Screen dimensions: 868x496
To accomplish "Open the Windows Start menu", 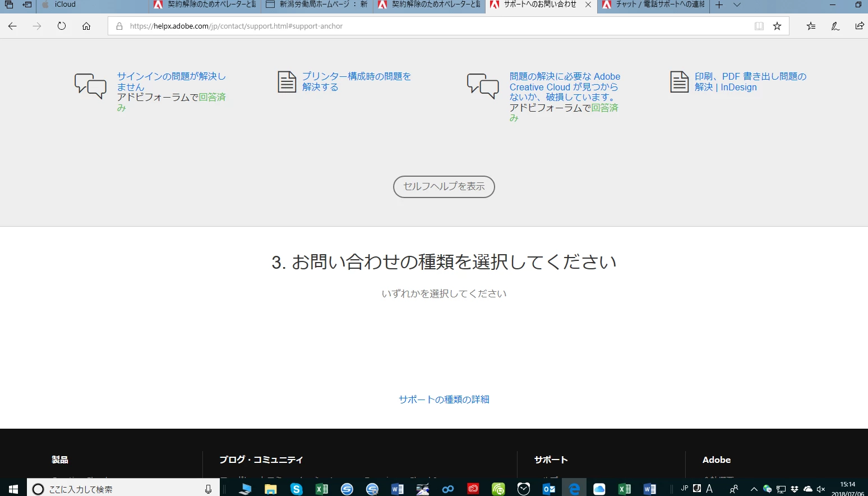I will [x=13, y=489].
